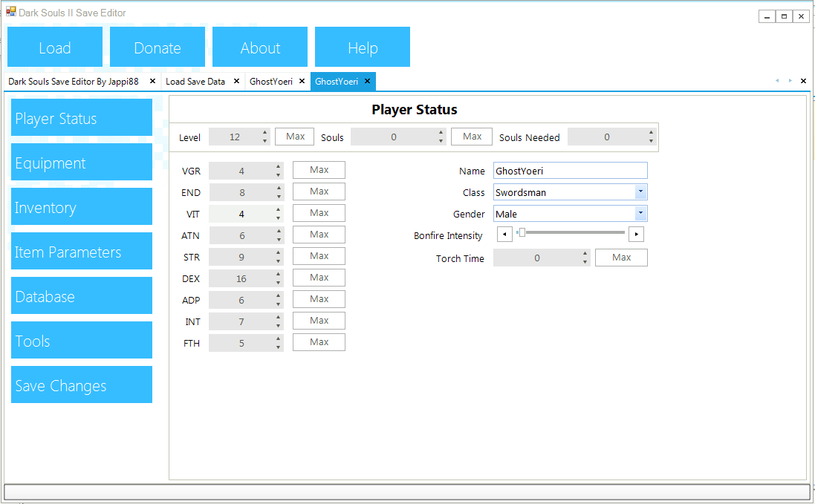
Task: Open the Player Status section
Action: (x=82, y=117)
